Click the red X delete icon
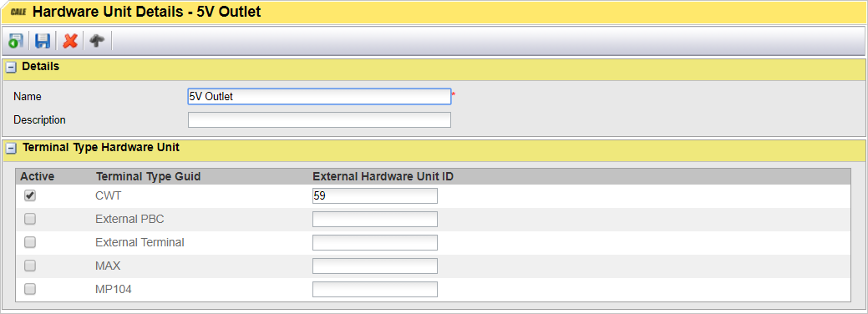The width and height of the screenshot is (868, 314). point(69,41)
